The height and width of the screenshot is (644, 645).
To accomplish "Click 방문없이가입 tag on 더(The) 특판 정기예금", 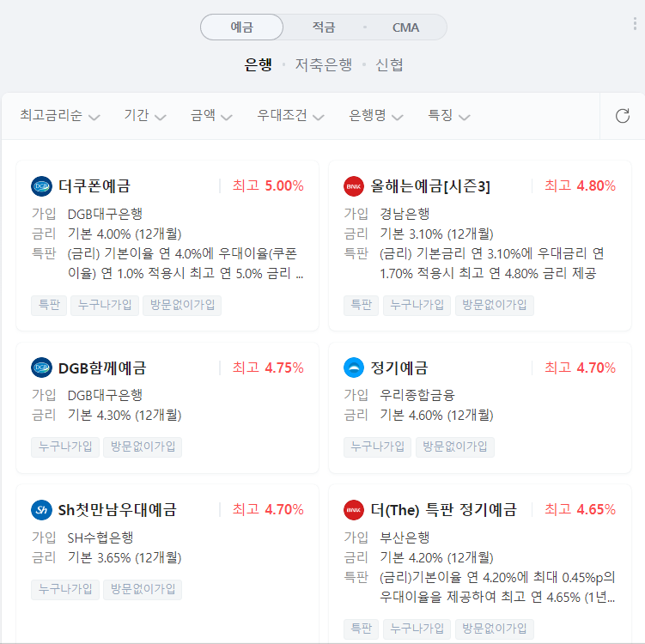I will coord(495,629).
